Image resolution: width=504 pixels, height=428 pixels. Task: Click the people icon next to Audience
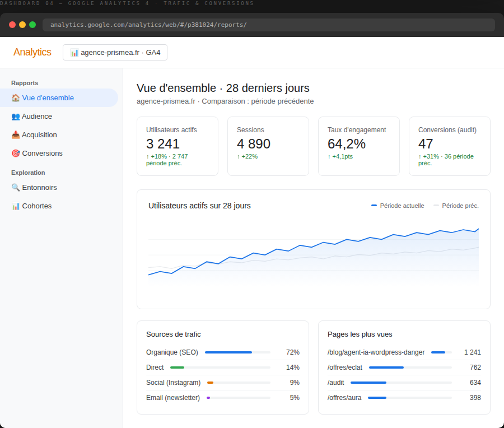point(16,117)
